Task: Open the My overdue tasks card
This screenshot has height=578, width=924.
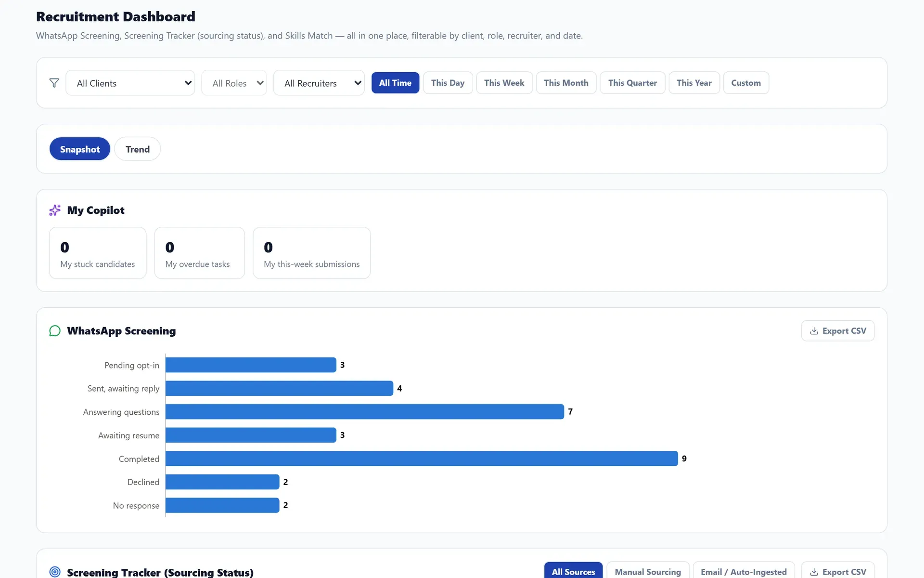Action: click(199, 253)
